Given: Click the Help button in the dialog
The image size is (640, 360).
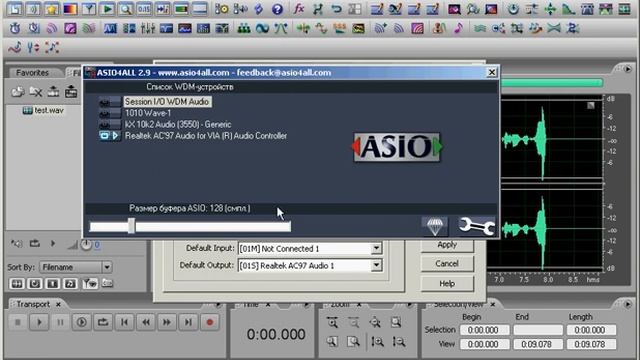Looking at the screenshot, I should tap(447, 284).
